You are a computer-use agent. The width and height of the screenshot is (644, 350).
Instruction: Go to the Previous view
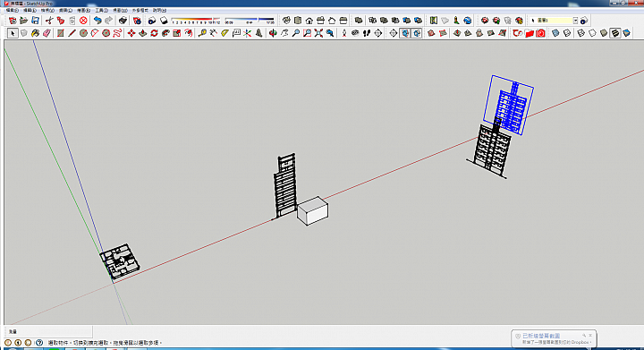click(330, 33)
